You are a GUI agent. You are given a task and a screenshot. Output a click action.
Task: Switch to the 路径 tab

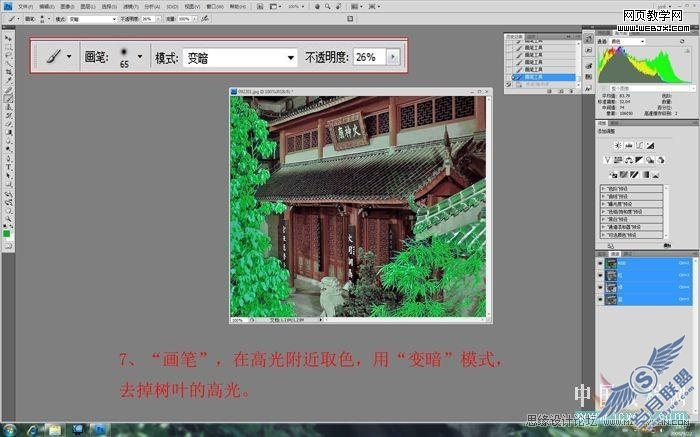pos(627,254)
